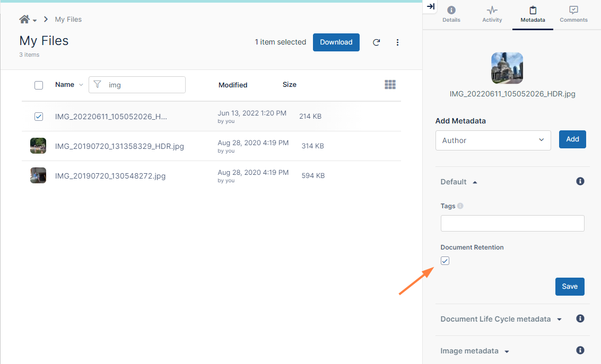Toggle the Document Retention checkbox
Screen dimensions: 601x364
(445, 261)
